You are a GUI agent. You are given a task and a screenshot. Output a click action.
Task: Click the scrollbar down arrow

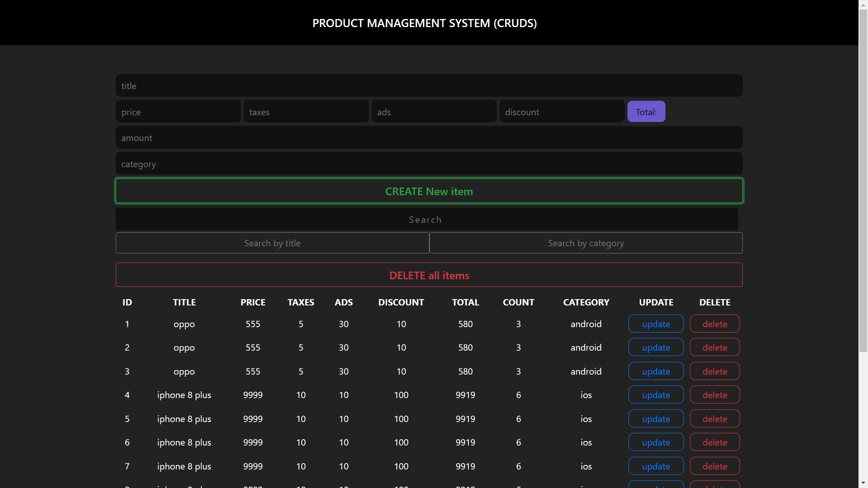coord(863,483)
